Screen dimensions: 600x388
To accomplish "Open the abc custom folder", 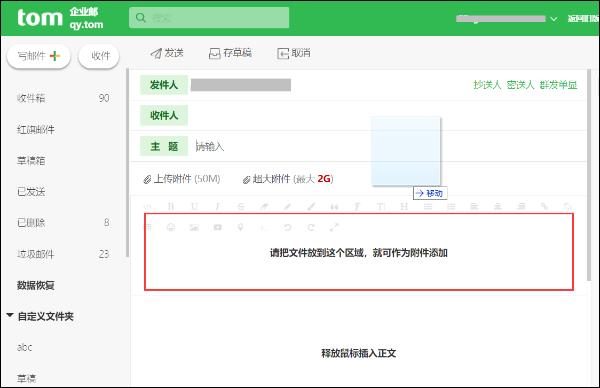I will click(25, 347).
